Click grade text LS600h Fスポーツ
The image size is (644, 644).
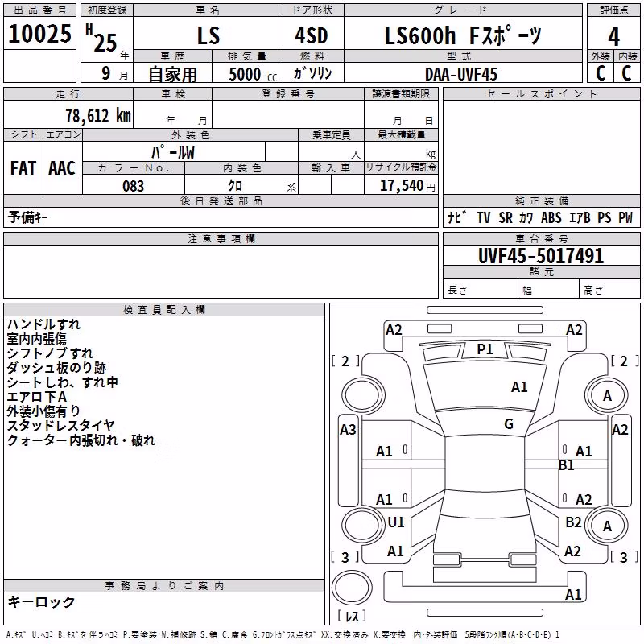(463, 35)
